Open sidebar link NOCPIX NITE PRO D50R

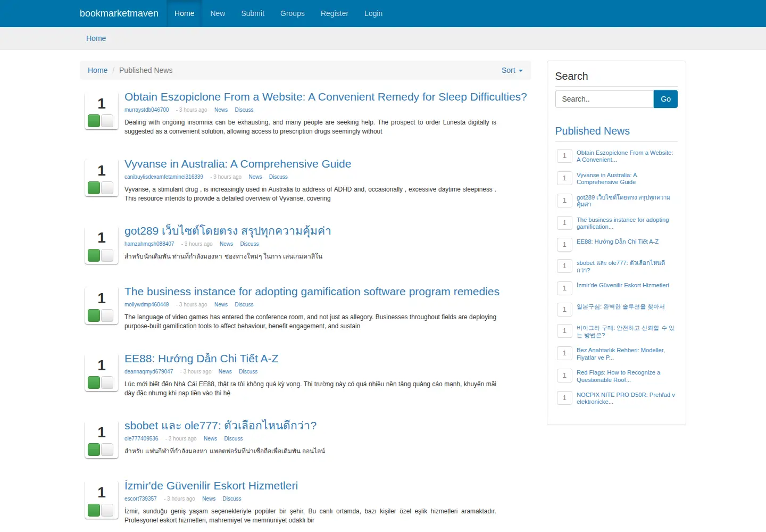pyautogui.click(x=626, y=398)
